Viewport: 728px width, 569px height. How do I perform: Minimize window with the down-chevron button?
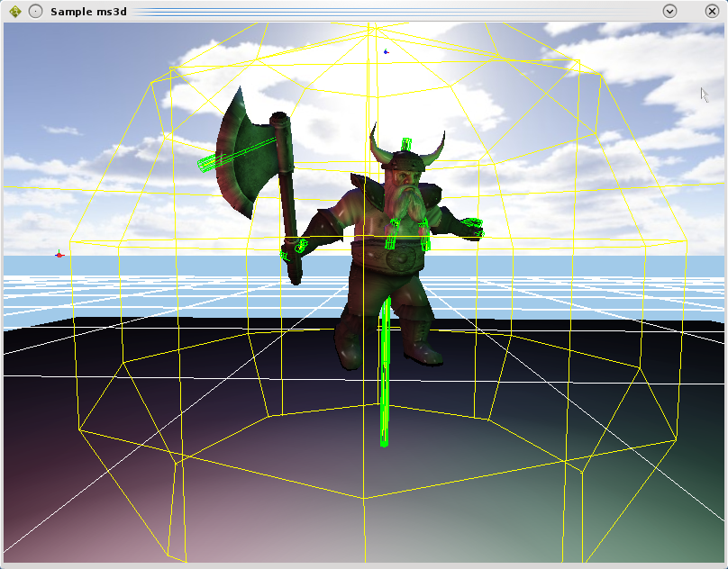pyautogui.click(x=669, y=11)
